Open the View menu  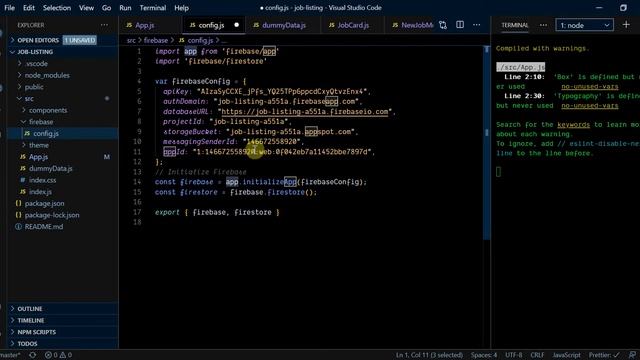(x=86, y=8)
